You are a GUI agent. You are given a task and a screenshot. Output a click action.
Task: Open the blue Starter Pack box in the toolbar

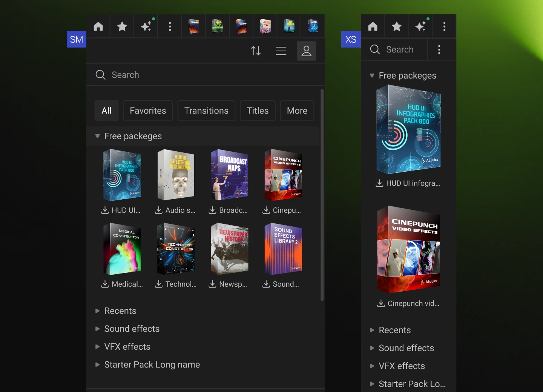[x=313, y=26]
